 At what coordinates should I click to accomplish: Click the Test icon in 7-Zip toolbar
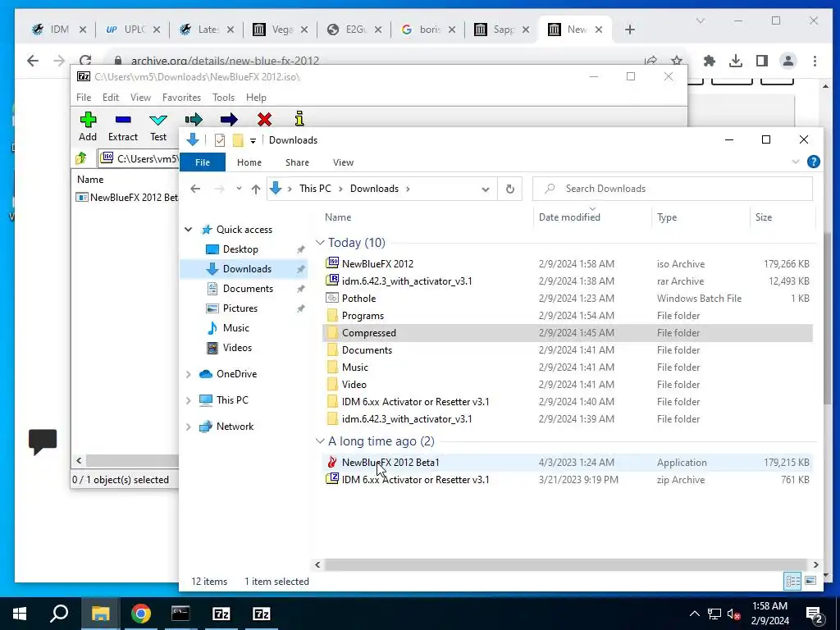click(x=158, y=120)
